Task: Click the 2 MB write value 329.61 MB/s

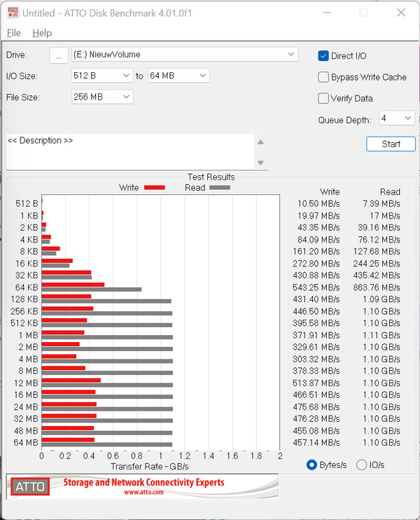Action: (316, 347)
